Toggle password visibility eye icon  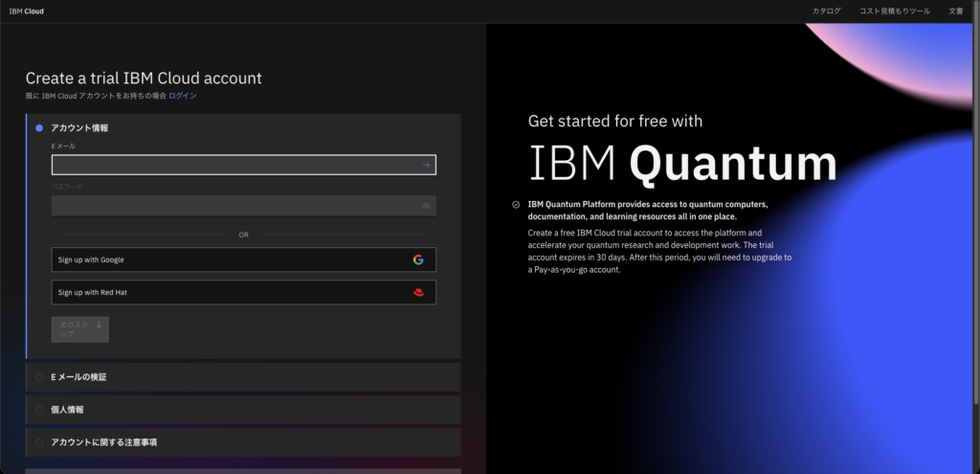pyautogui.click(x=426, y=206)
